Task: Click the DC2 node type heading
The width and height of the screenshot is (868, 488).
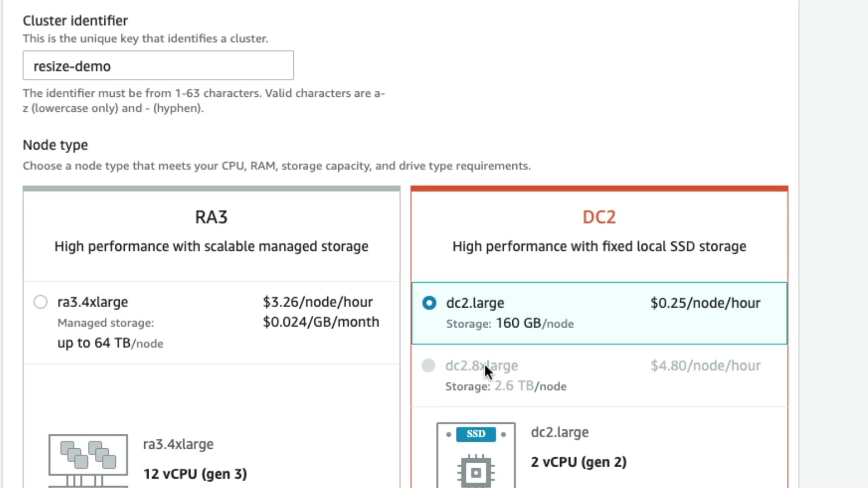Action: tap(599, 217)
